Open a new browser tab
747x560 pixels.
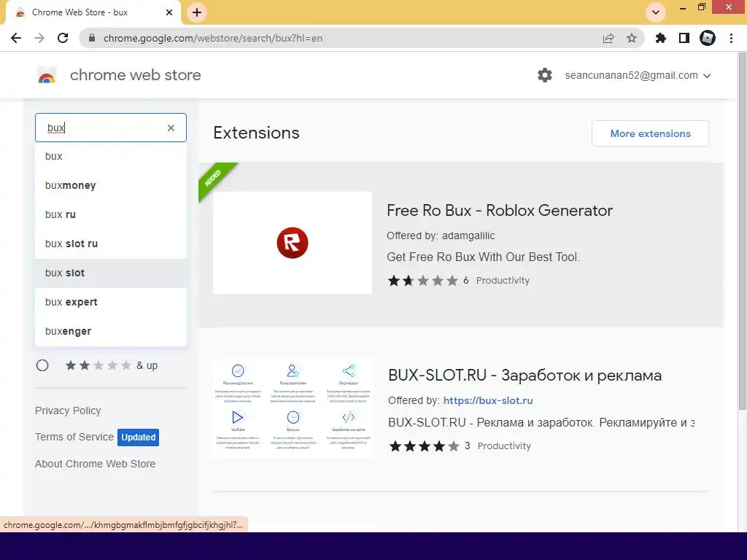(197, 12)
